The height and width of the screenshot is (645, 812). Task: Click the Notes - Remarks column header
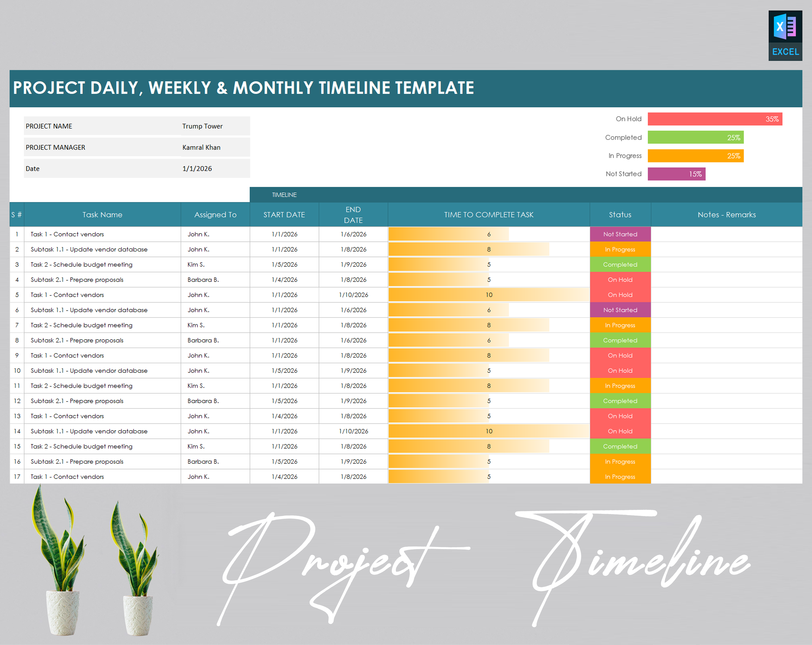pyautogui.click(x=727, y=215)
